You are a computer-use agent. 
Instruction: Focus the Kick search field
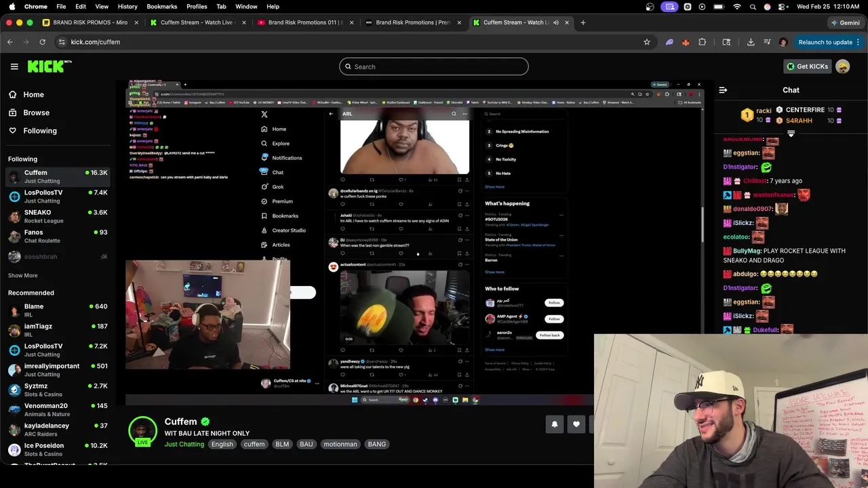tap(434, 66)
